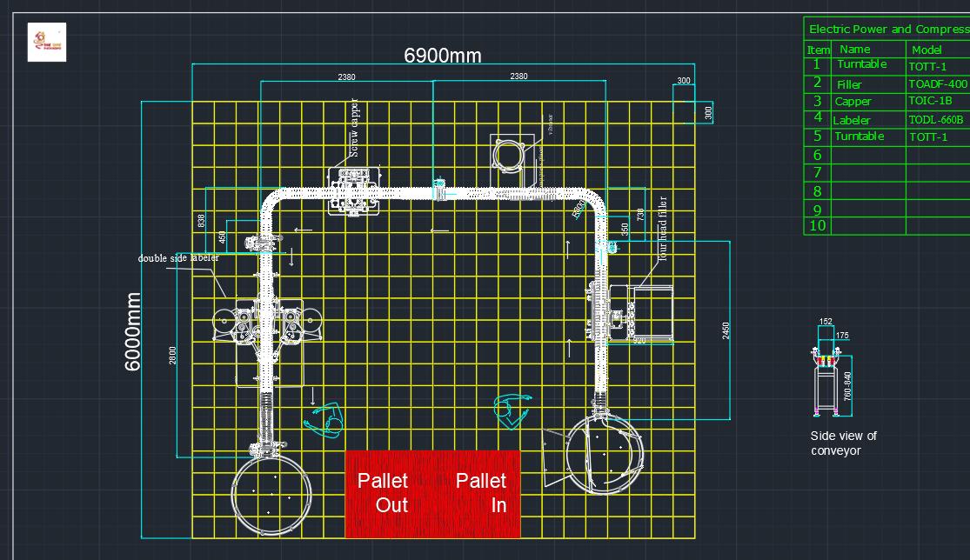Click the company logo in the corner
The width and height of the screenshot is (970, 560).
click(x=47, y=42)
